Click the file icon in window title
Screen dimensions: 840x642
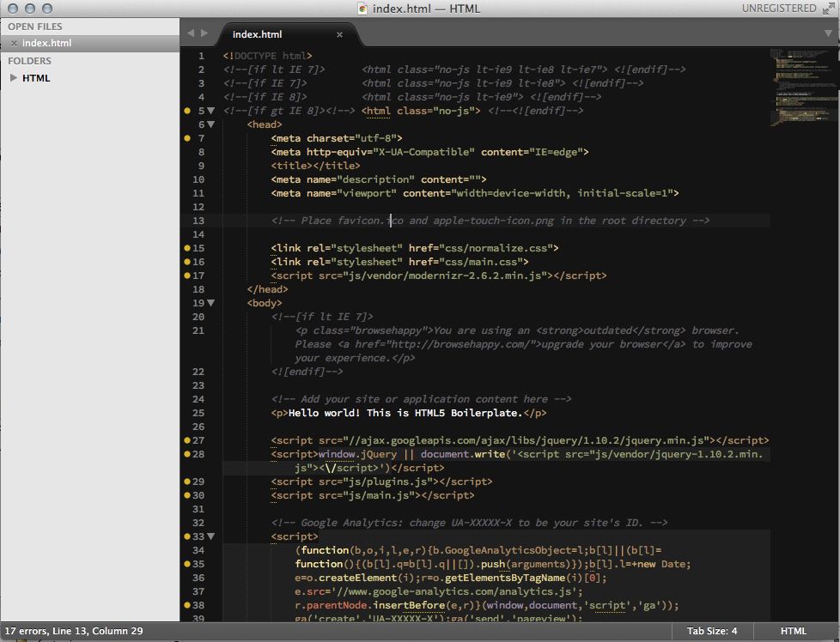[x=362, y=9]
